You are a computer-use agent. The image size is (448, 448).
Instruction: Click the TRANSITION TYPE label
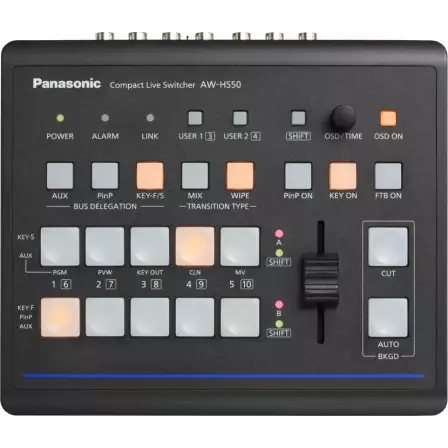point(218,206)
